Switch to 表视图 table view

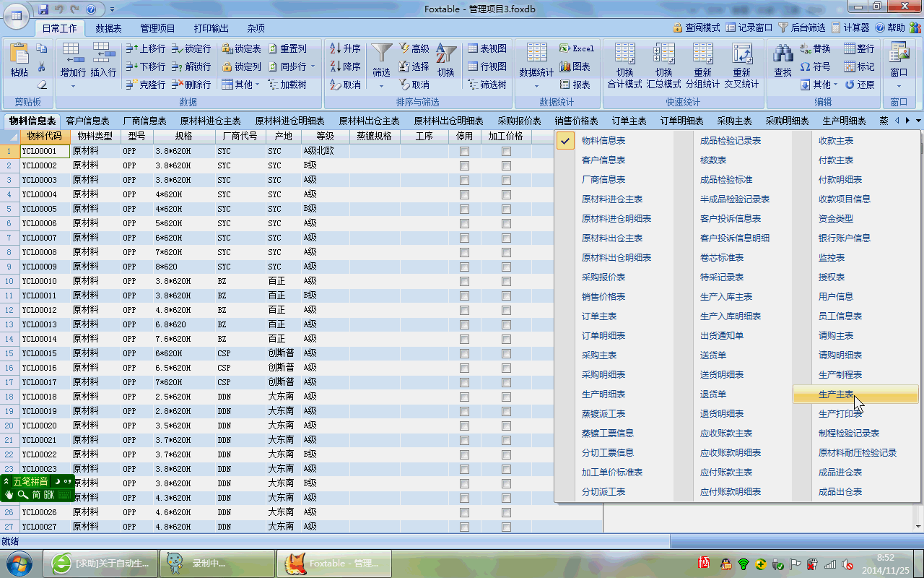[487, 48]
